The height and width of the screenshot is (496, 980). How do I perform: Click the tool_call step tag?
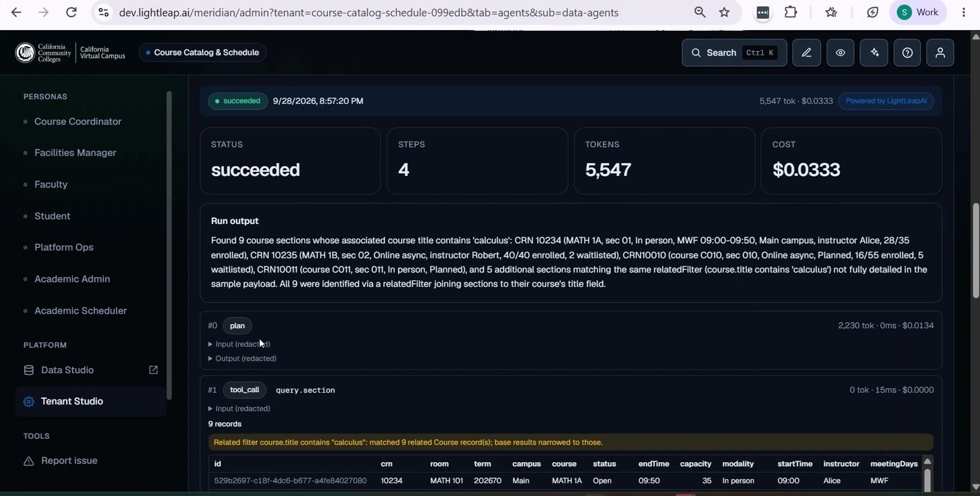[244, 390]
